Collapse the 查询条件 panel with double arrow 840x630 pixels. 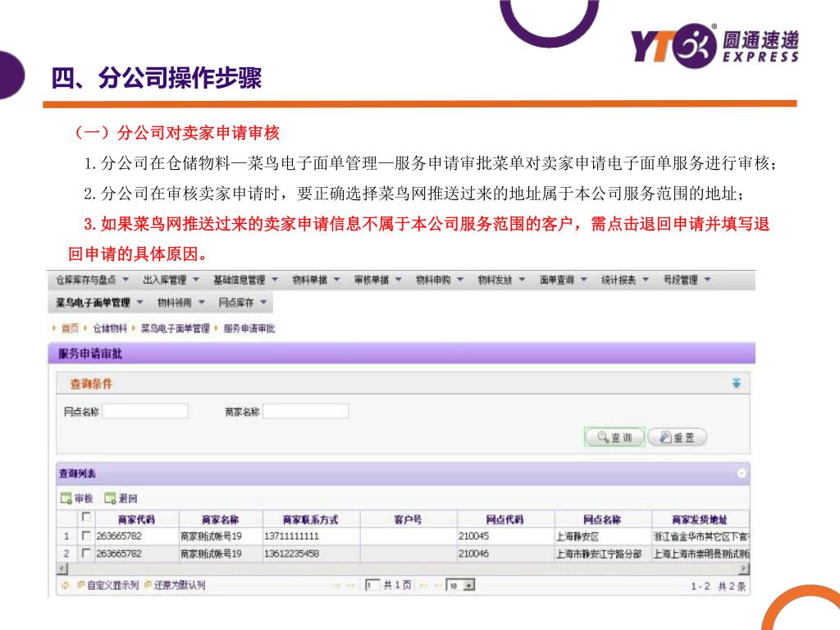pyautogui.click(x=737, y=383)
